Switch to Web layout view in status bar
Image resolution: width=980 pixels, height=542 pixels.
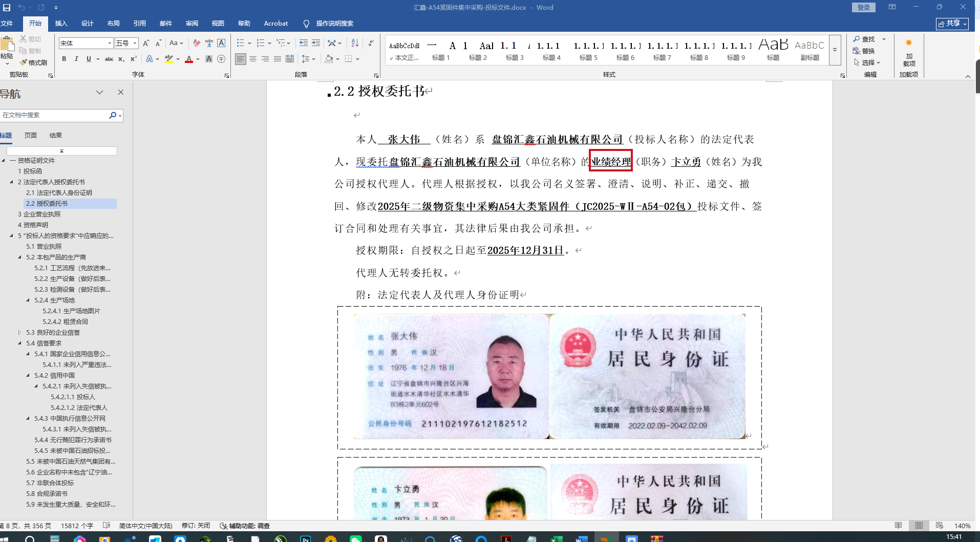(x=939, y=526)
